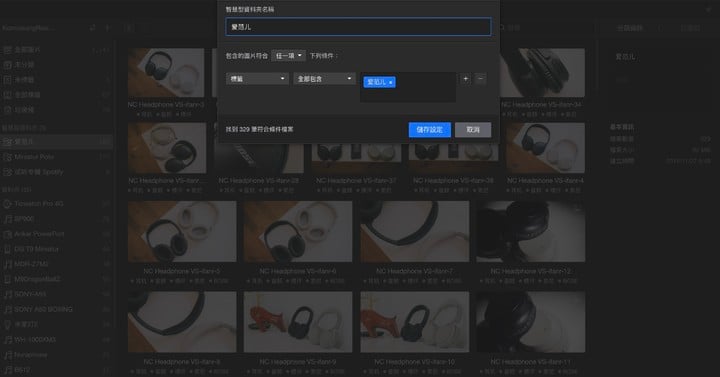Open thumbnail NC Headphone VS-ifanr-10

tap(415, 322)
